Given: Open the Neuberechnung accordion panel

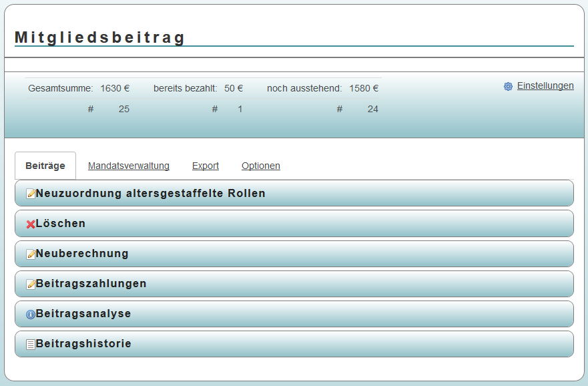Looking at the screenshot, I should (294, 254).
